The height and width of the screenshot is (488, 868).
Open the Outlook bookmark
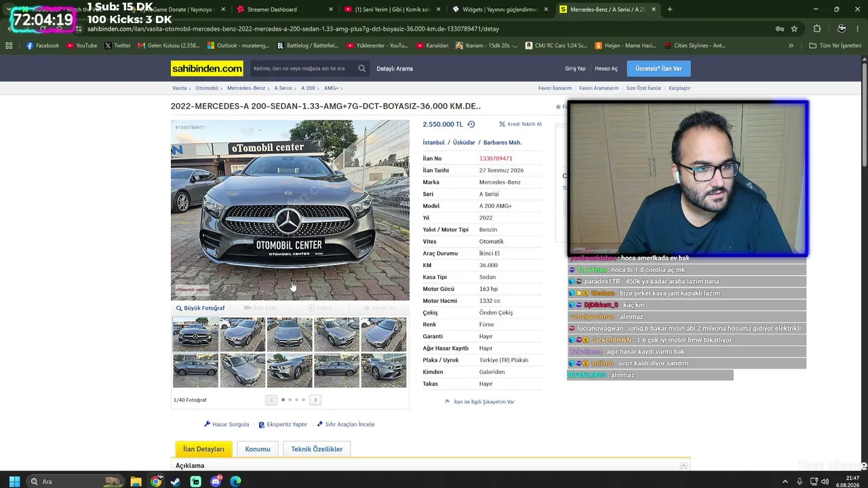pyautogui.click(x=238, y=45)
